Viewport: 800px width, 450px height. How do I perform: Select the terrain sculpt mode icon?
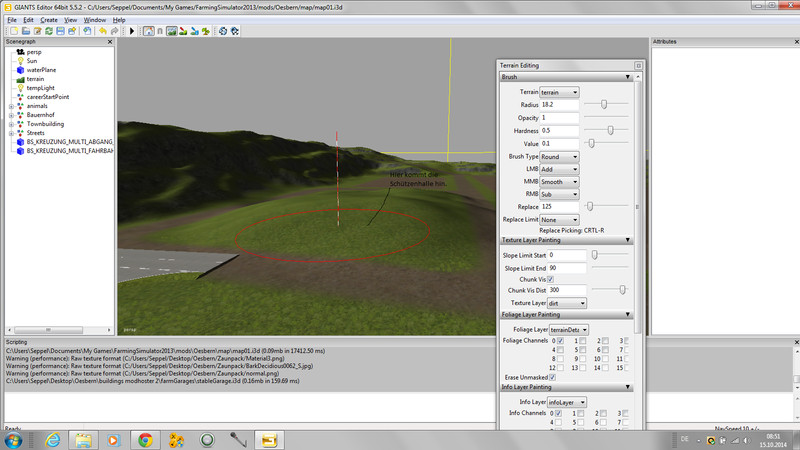[172, 31]
